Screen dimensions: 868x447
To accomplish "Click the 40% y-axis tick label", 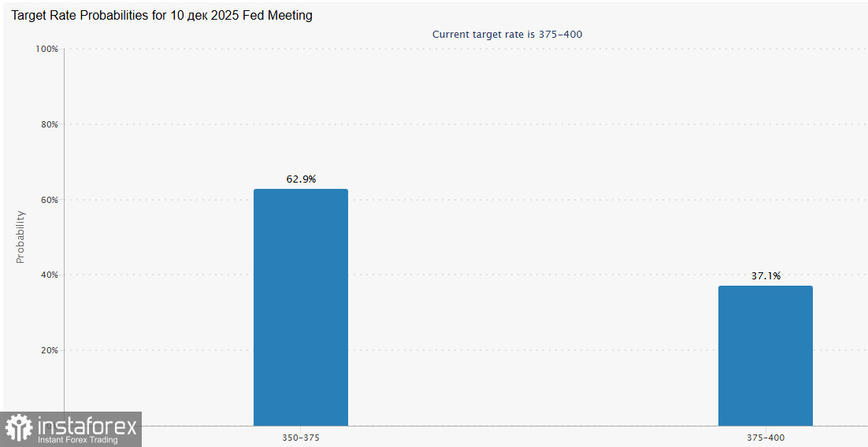I will coord(49,275).
